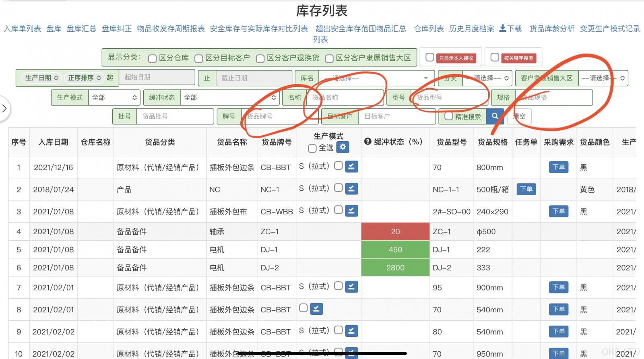
Task: Click 下单 purchase button in row 9
Action: coord(559,332)
